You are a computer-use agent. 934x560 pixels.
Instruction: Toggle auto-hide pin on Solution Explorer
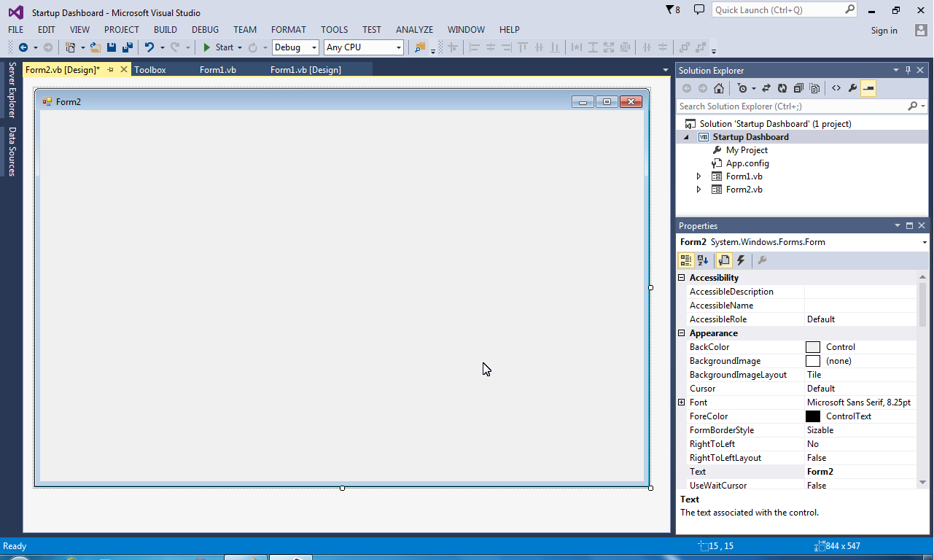tap(908, 71)
